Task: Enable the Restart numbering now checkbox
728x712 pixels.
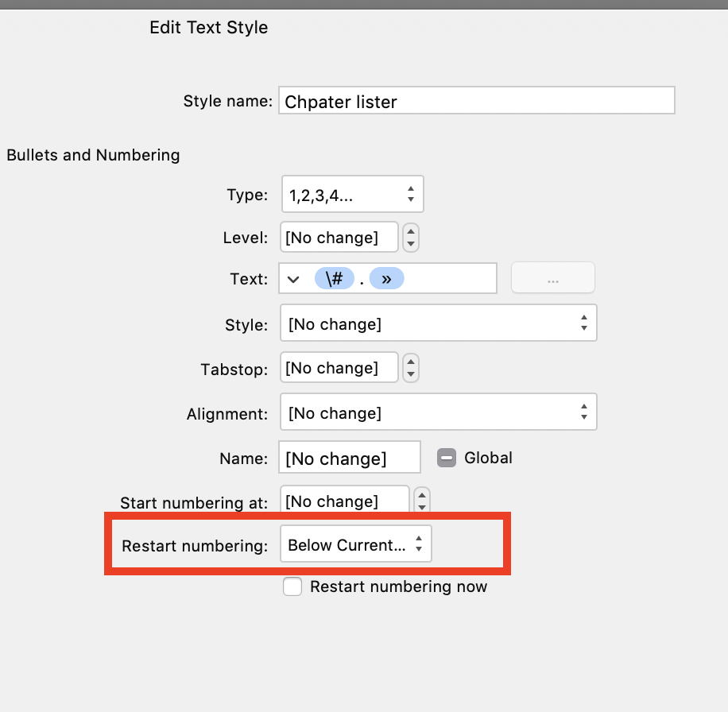Action: tap(292, 586)
